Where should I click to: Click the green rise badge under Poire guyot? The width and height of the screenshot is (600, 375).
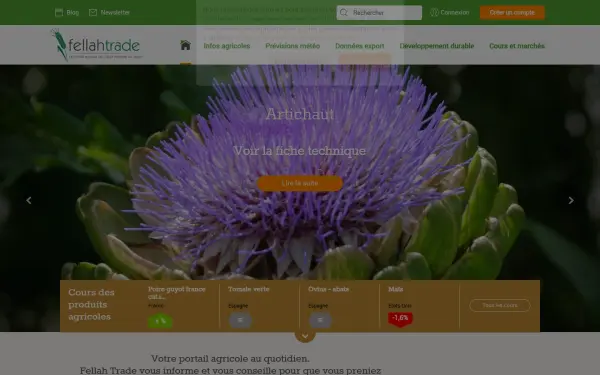coord(160,321)
